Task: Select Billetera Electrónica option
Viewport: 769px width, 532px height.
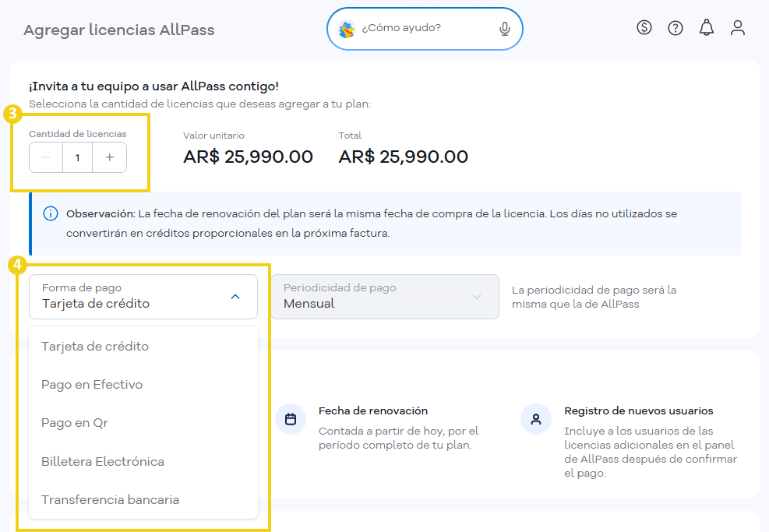Action: click(143, 461)
